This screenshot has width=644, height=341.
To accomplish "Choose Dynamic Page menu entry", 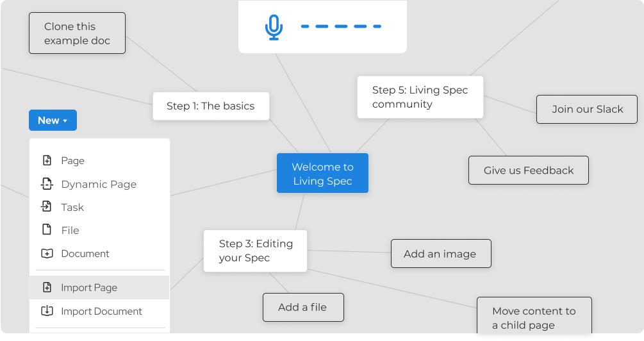I will click(x=99, y=184).
